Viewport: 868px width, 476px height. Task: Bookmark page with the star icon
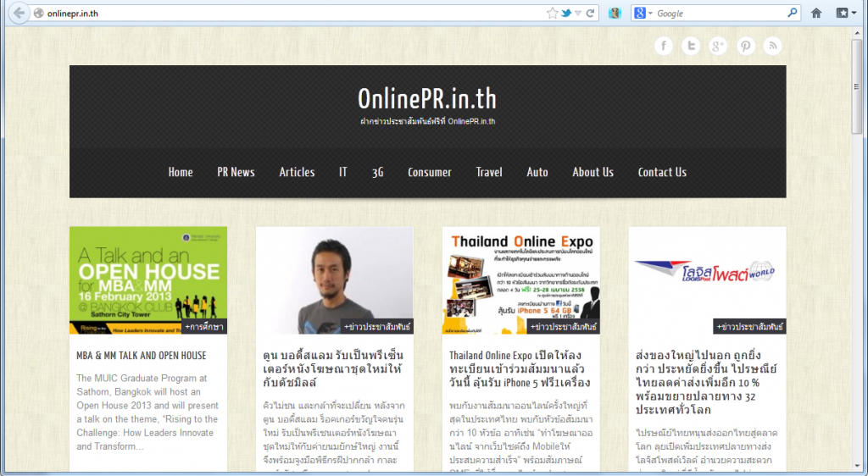(552, 13)
